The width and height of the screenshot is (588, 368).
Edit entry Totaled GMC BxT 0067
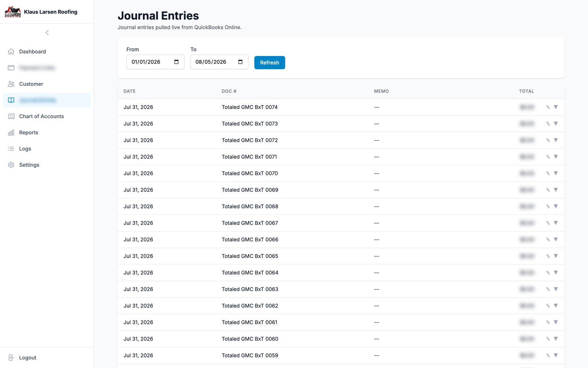point(548,223)
